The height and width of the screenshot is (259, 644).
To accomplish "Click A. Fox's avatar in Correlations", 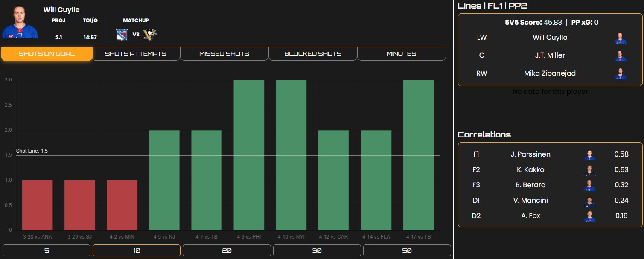I will coord(590,216).
